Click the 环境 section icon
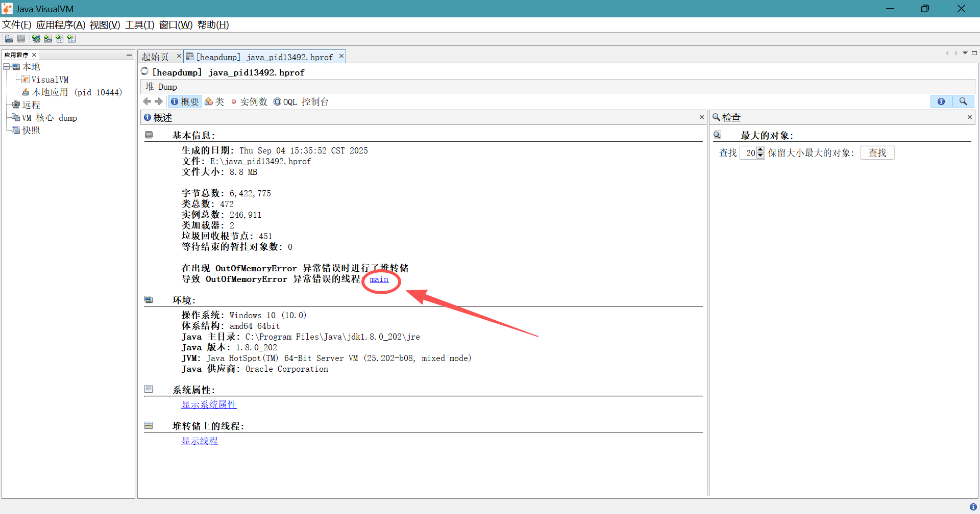This screenshot has width=980, height=514. coord(149,300)
